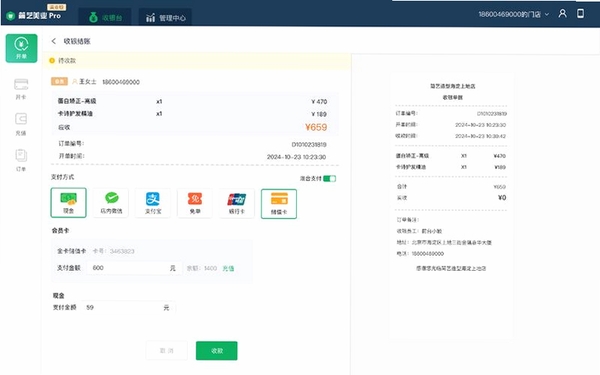The width and height of the screenshot is (600, 375).
Task: Click the 蛋白矫正-高级 item in order list
Action: [x=77, y=101]
